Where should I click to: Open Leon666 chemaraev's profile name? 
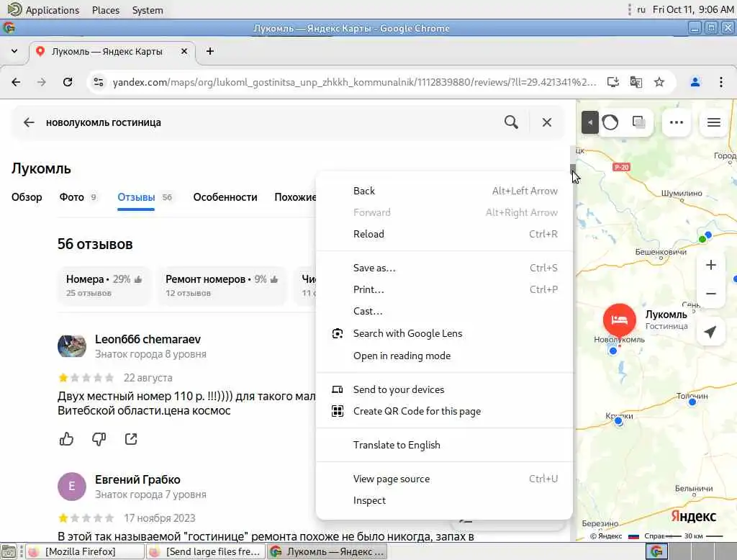click(x=148, y=339)
